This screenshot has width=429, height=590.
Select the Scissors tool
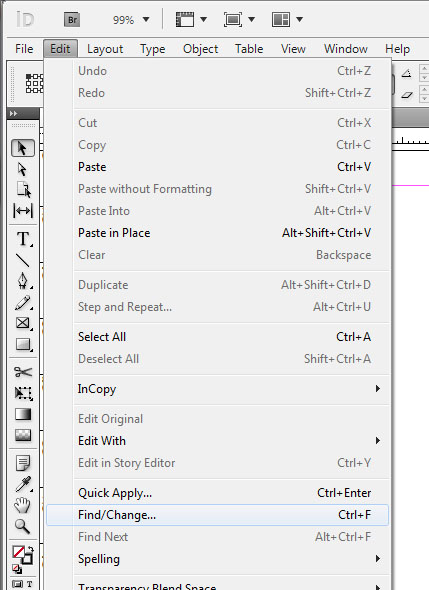(23, 372)
